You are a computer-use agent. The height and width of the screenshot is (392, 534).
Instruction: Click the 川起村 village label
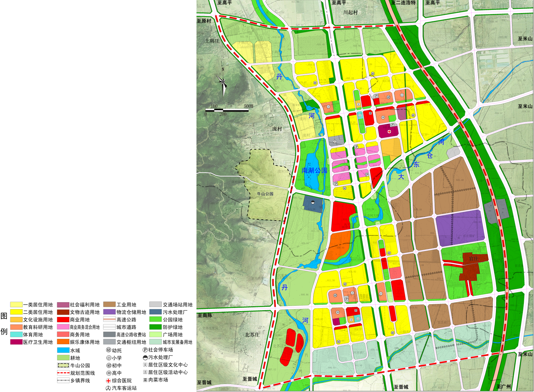(350, 12)
